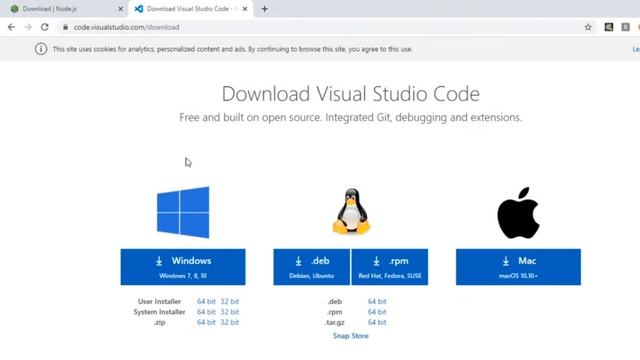640x360 pixels.
Task: Click the Linux penguin logo
Action: click(351, 211)
